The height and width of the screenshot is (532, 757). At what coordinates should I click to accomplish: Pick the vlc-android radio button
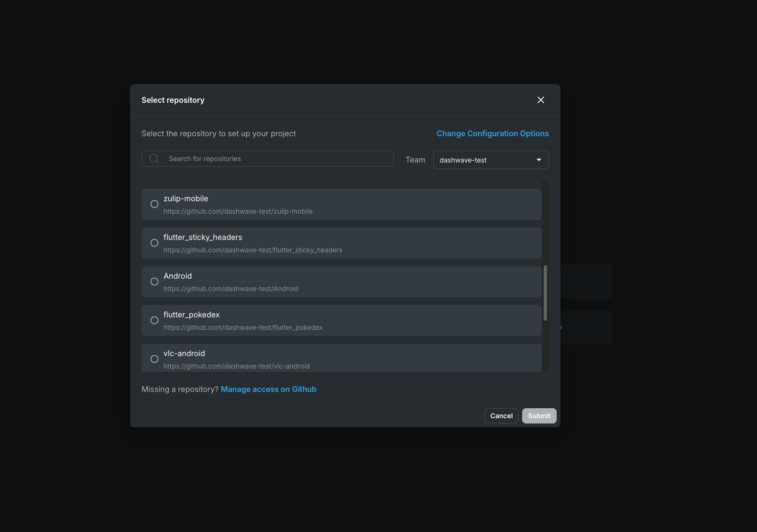coord(154,359)
